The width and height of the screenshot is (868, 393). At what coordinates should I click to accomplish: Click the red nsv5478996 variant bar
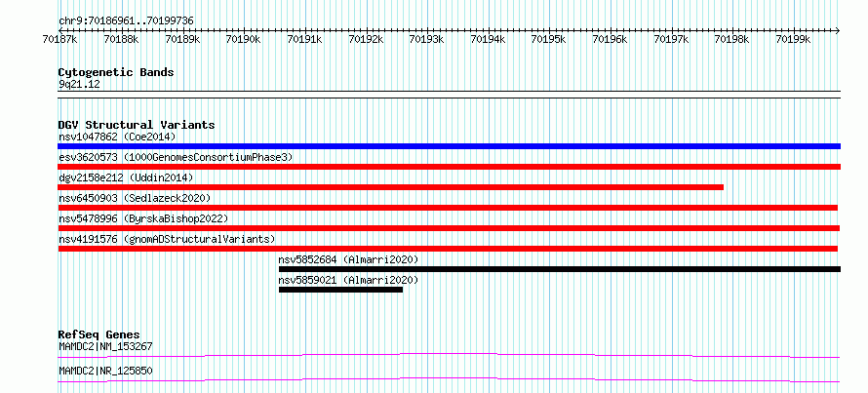click(x=449, y=228)
